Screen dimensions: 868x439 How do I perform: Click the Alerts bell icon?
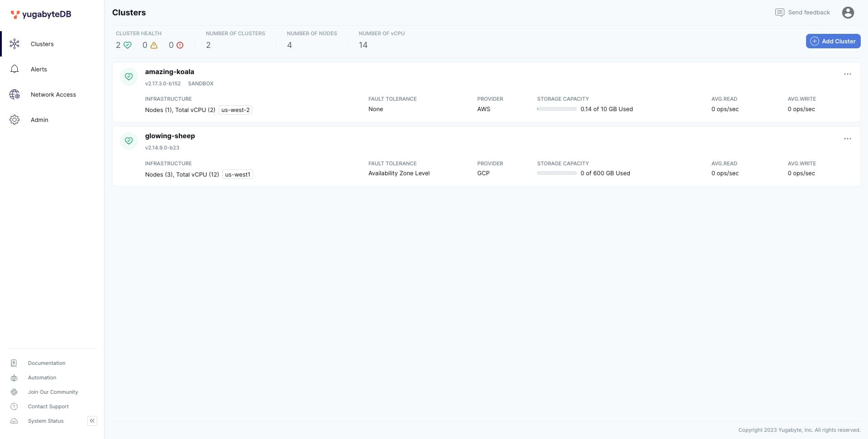click(14, 69)
